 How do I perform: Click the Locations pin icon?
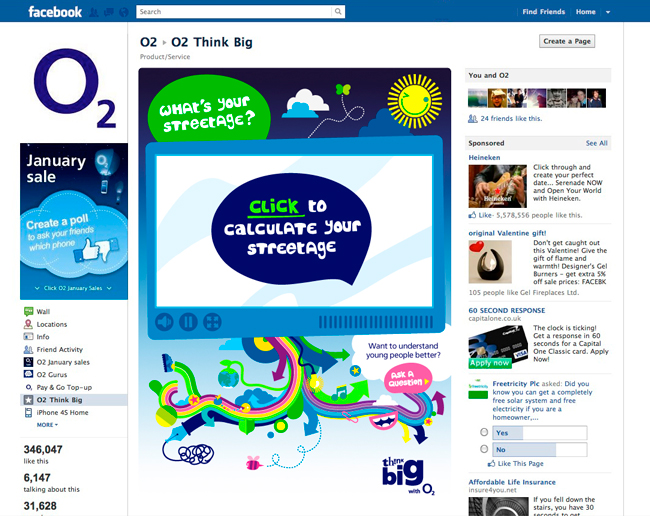coord(28,324)
